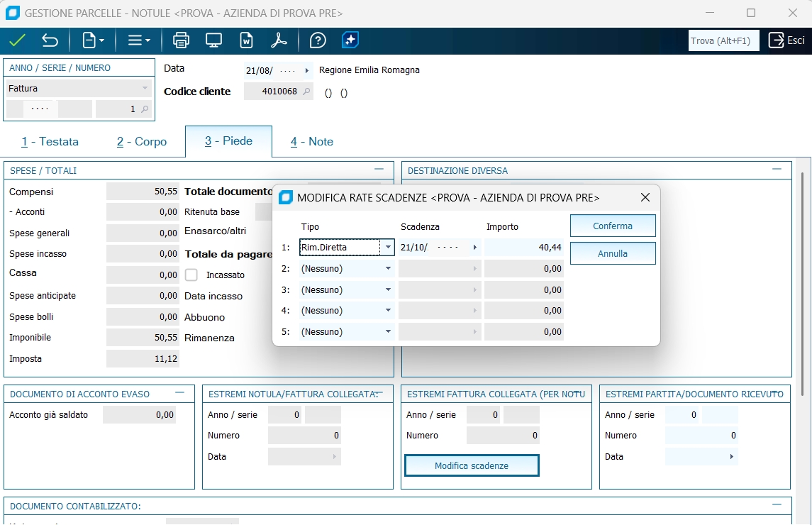812x525 pixels.
Task: Collapse the Spese / Totali panel
Action: tap(379, 170)
